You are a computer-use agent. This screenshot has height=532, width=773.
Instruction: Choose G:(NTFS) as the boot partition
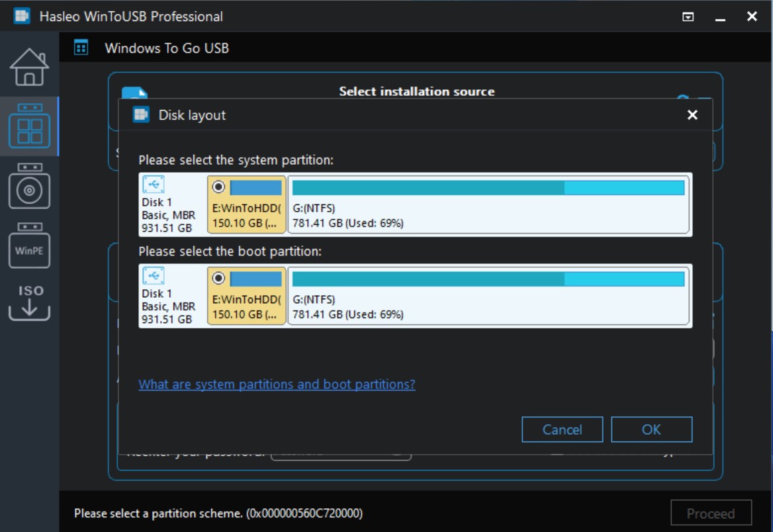(x=488, y=296)
